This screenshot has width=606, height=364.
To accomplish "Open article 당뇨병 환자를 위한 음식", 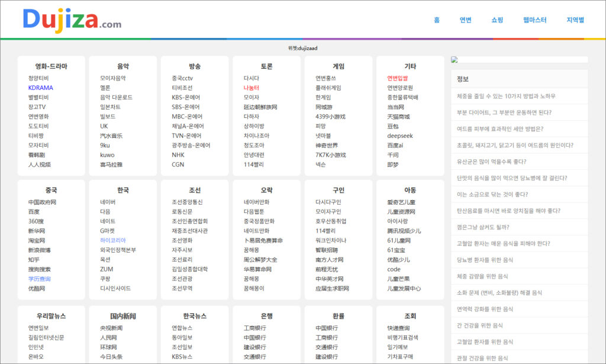I will (x=485, y=260).
